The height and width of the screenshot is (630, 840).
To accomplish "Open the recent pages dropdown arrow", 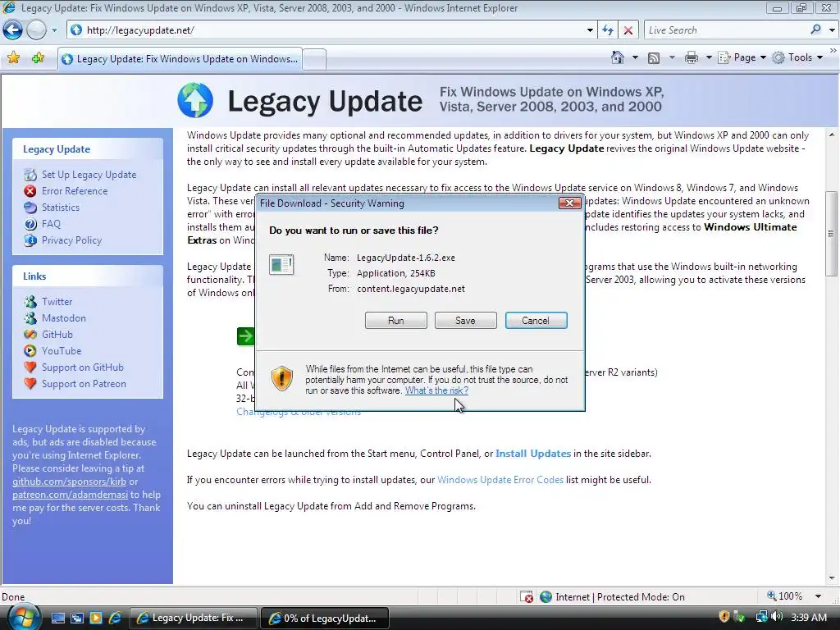I will pyautogui.click(x=54, y=30).
